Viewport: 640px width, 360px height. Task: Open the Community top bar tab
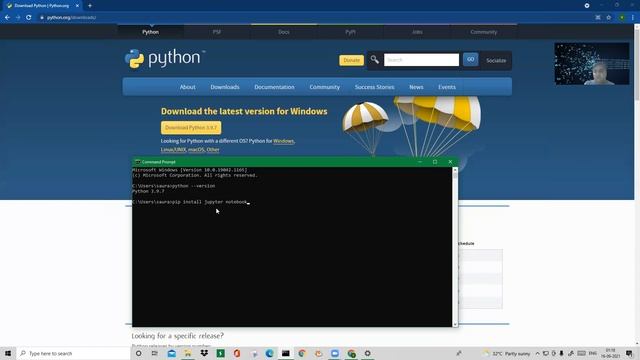click(x=484, y=32)
